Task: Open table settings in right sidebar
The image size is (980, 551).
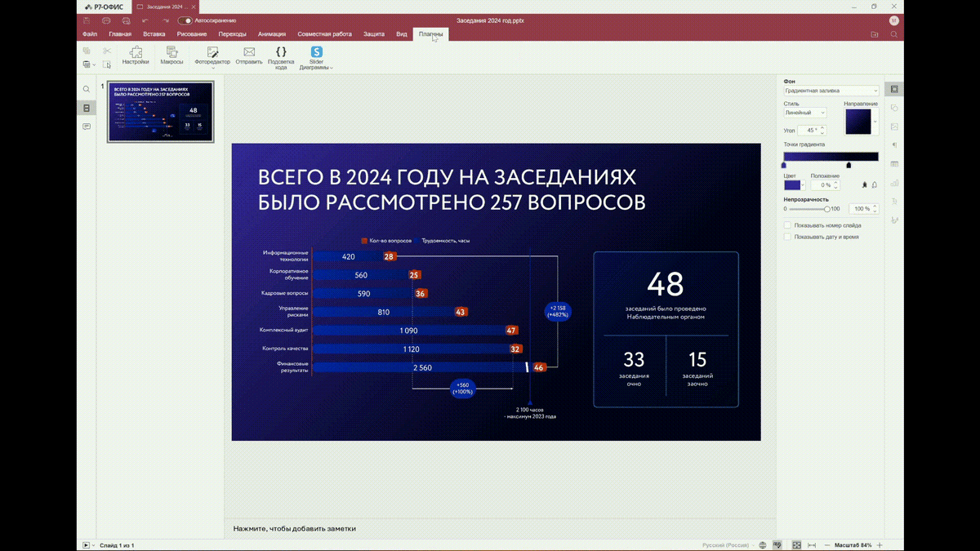Action: 894,164
